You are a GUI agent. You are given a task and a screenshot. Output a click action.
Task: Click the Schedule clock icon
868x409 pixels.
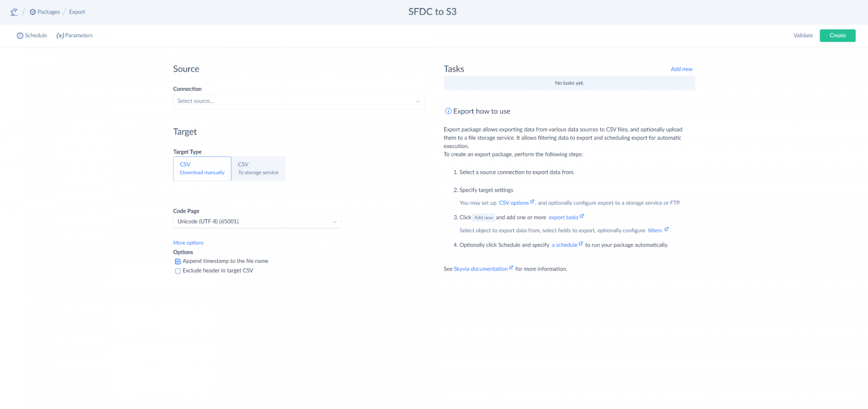(20, 36)
